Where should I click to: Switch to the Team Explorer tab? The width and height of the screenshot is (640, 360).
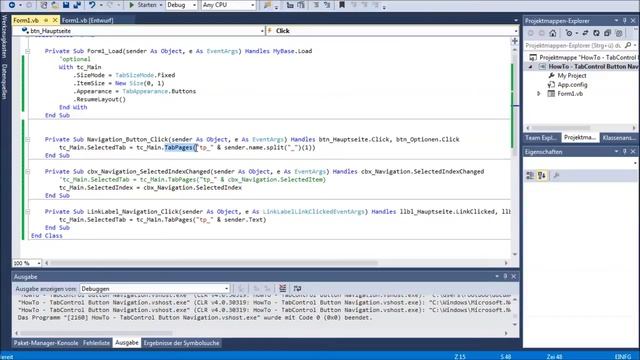(x=541, y=138)
